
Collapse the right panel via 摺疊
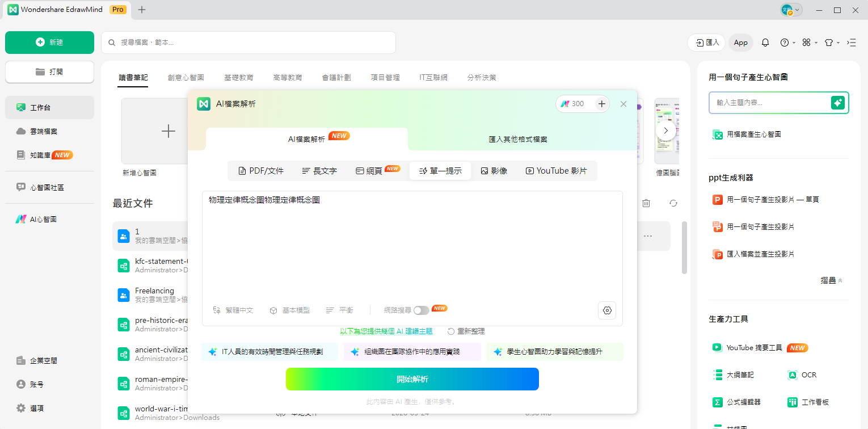tap(831, 280)
